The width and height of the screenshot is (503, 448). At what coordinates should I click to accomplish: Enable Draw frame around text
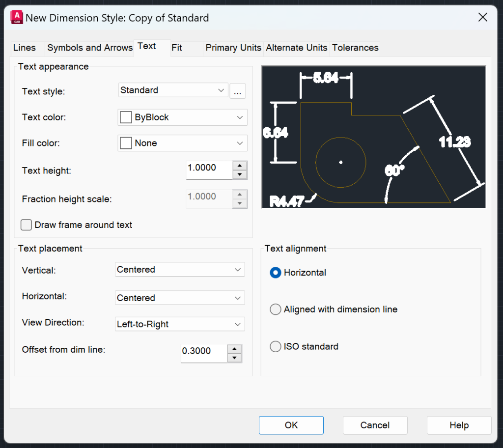pos(26,225)
